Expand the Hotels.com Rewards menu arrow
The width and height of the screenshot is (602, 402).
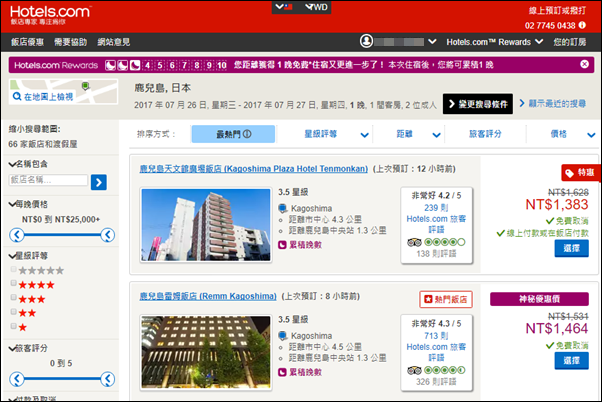click(539, 41)
